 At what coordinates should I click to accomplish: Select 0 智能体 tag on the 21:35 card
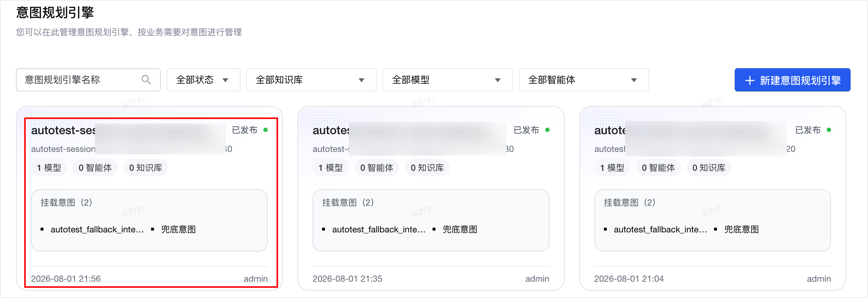(x=377, y=168)
